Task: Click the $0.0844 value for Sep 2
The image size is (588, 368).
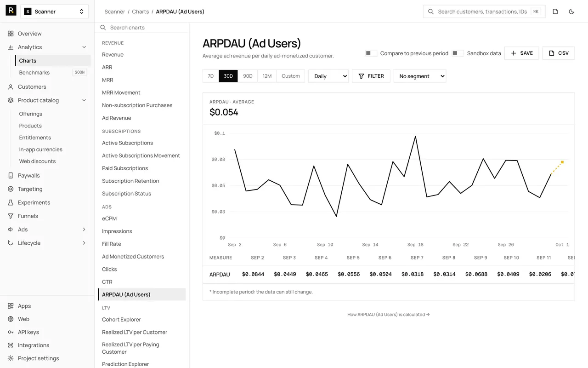Action: [253, 274]
